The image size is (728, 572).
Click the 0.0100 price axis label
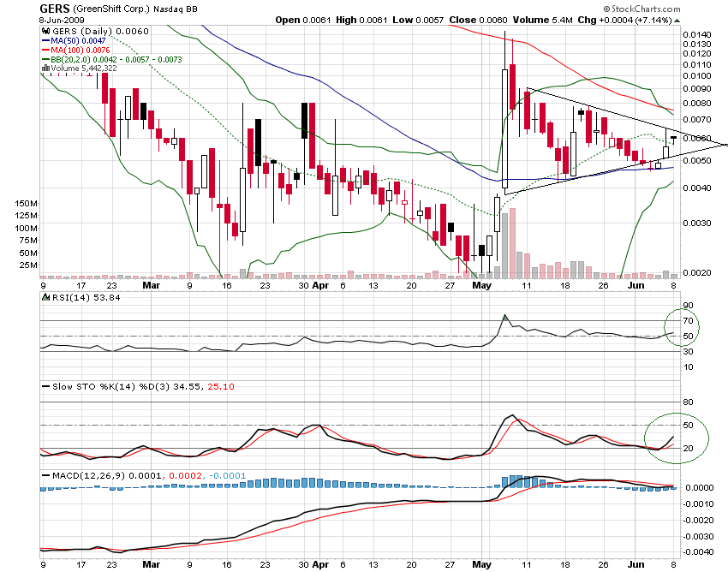point(697,75)
